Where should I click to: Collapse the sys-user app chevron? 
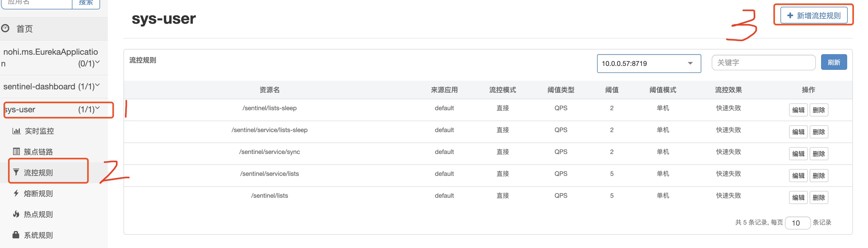point(97,108)
